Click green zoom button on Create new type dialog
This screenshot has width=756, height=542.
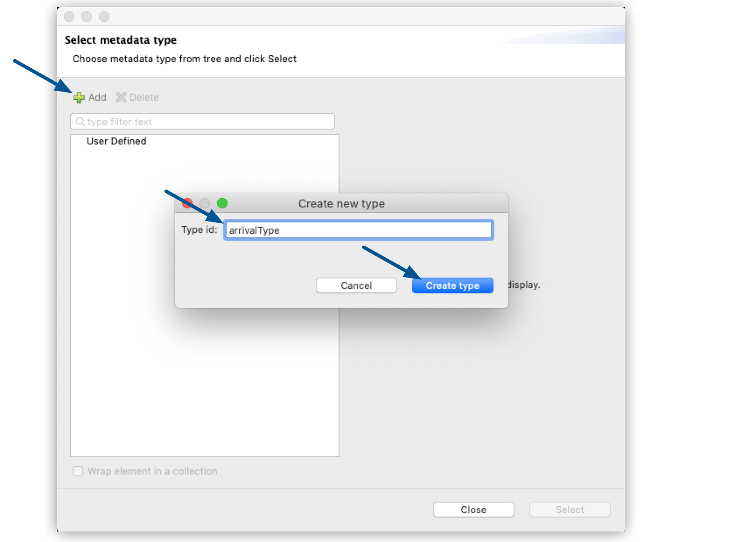pos(222,203)
